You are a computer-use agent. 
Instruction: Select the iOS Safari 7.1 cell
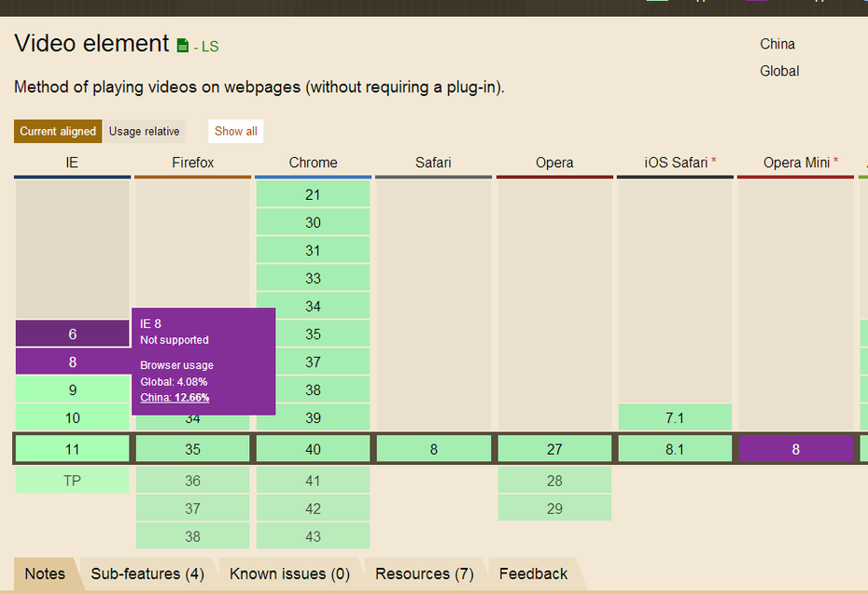675,417
